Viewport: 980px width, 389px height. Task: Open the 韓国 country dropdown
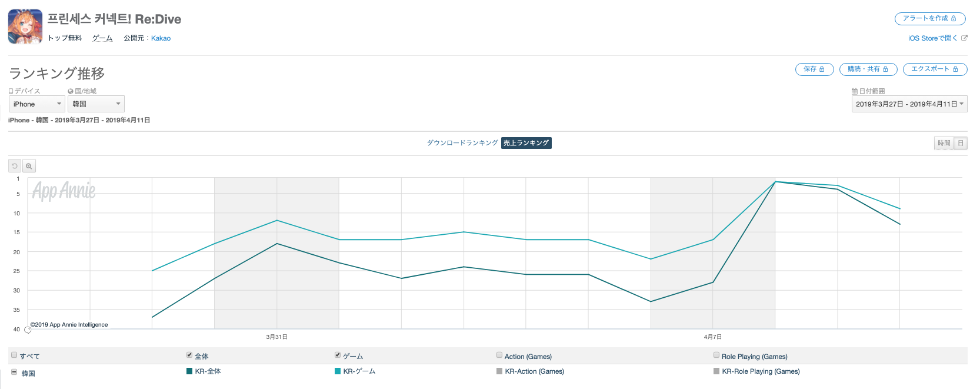tap(96, 104)
